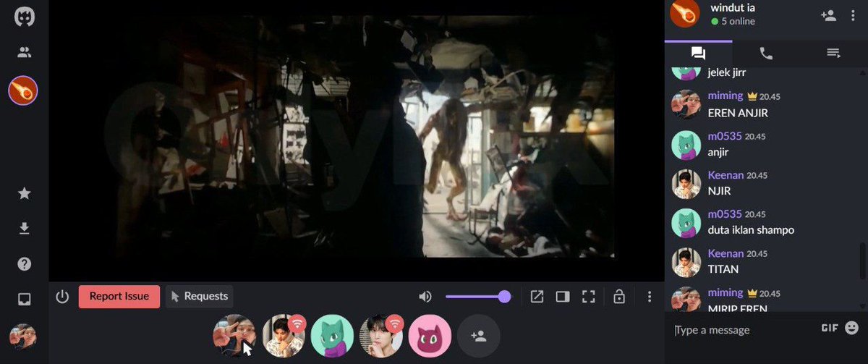Open the room avatar in chat header
The width and height of the screenshot is (868, 364).
684,14
